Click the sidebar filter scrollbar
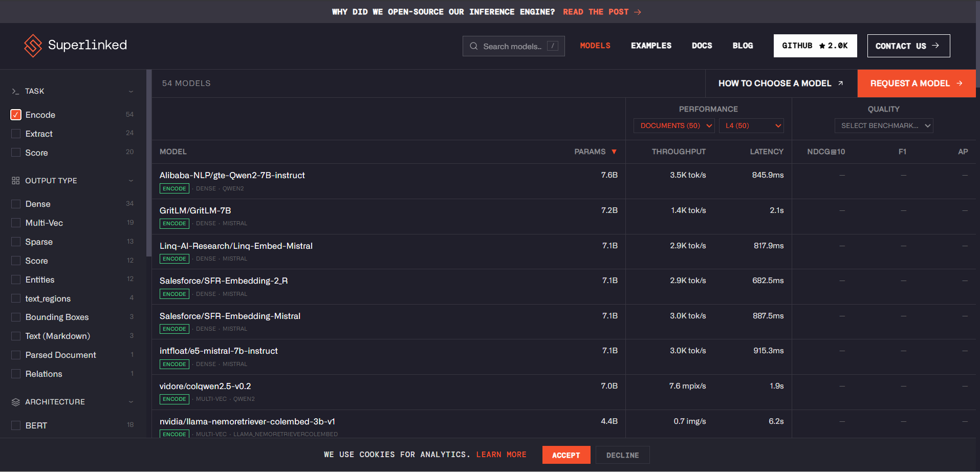Screen dimensions: 980x472 [149, 163]
